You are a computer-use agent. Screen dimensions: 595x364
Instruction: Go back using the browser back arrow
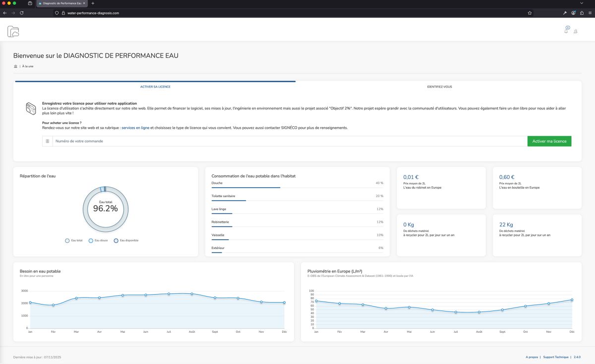5,13
